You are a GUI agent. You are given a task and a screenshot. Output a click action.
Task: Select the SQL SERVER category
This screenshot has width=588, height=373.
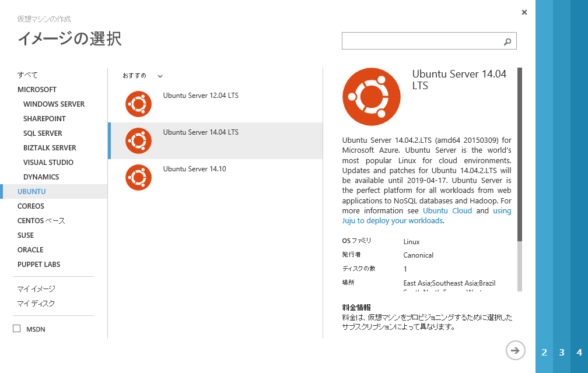(43, 133)
